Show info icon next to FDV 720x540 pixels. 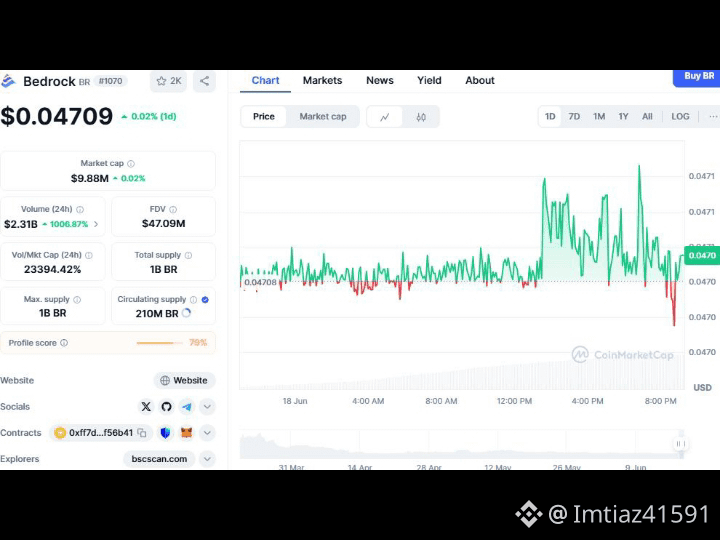pos(173,209)
